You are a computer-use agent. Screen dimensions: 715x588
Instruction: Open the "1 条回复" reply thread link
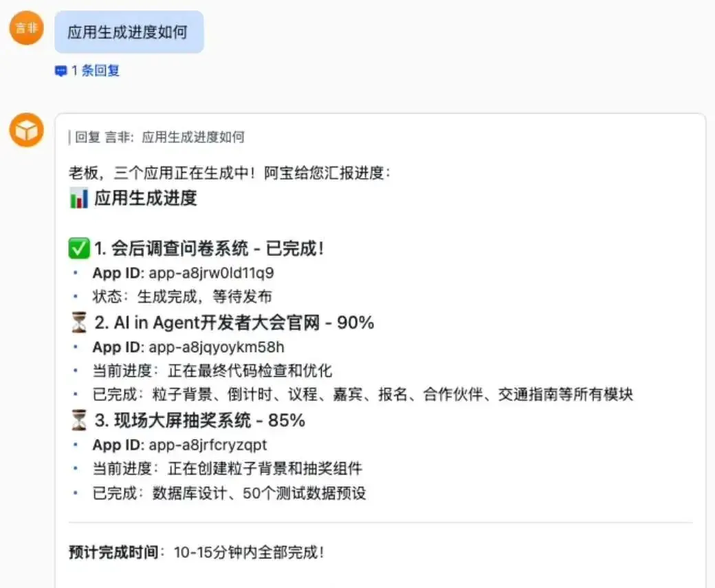(96, 71)
